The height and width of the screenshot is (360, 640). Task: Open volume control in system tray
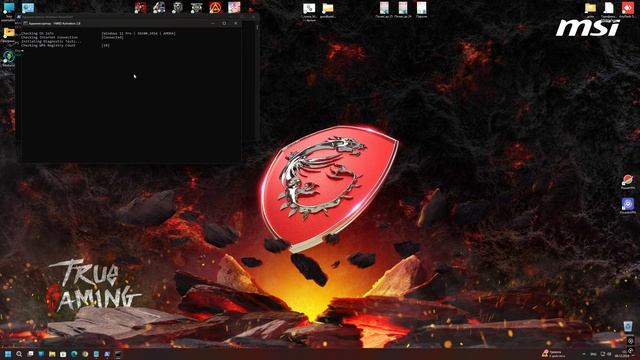tap(609, 354)
